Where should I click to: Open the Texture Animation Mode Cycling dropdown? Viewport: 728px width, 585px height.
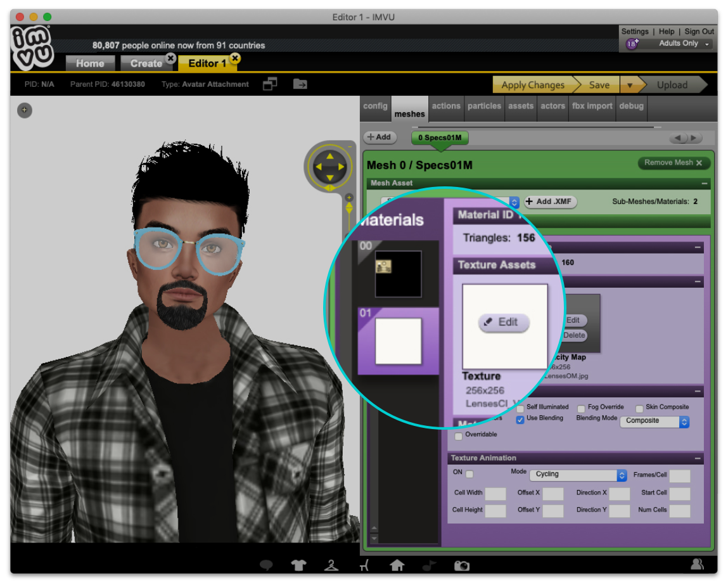pos(578,475)
